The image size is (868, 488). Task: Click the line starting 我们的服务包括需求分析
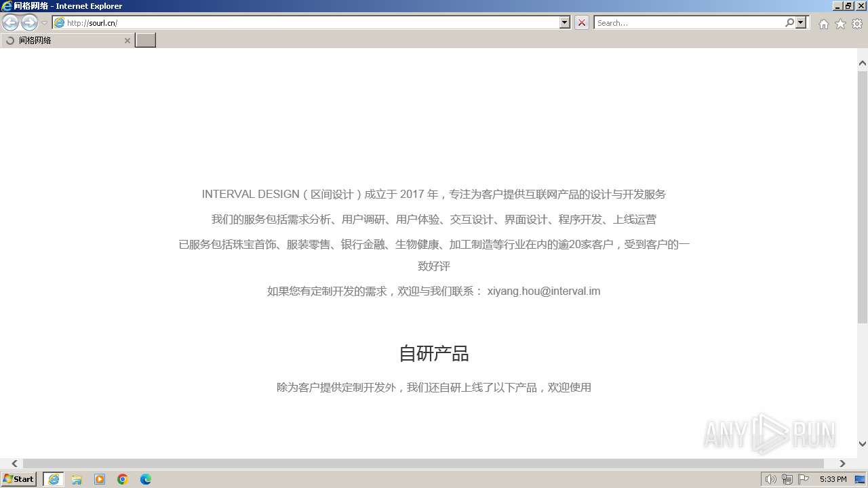pos(434,220)
